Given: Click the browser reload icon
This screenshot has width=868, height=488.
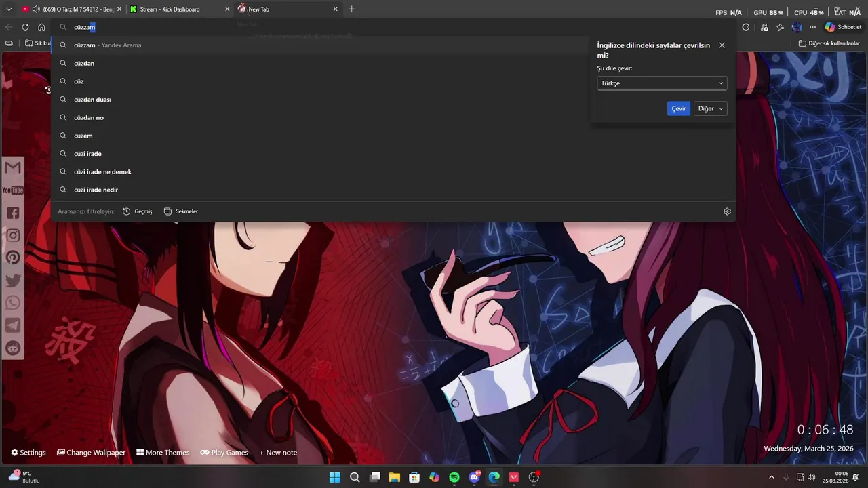Looking at the screenshot, I should (25, 27).
